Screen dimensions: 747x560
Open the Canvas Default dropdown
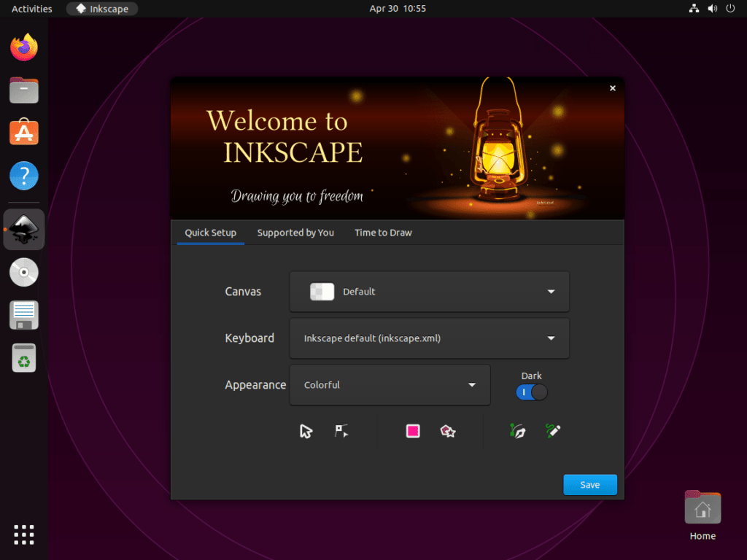pos(429,291)
